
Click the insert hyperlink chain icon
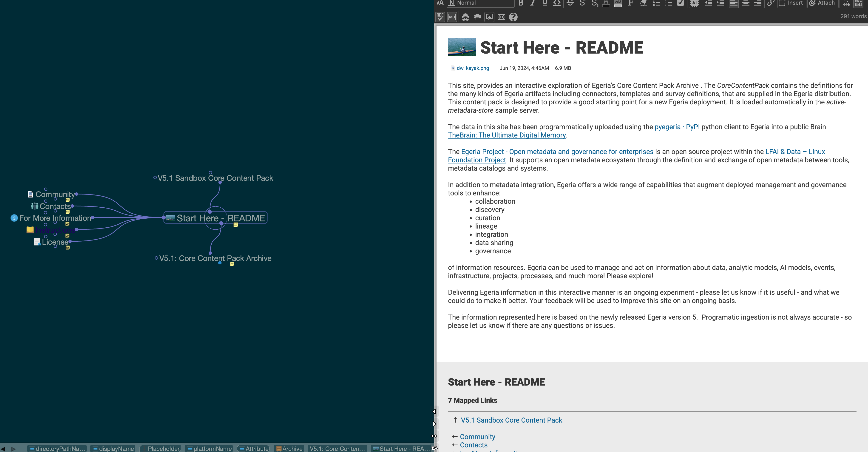click(x=771, y=3)
